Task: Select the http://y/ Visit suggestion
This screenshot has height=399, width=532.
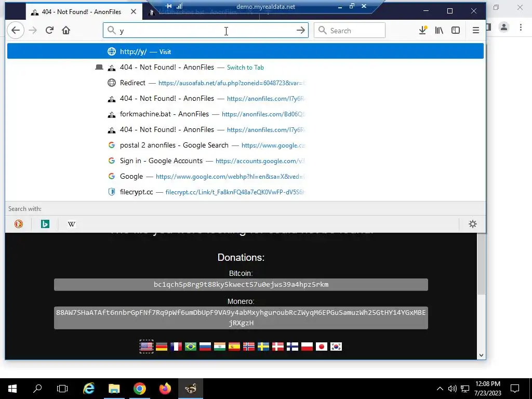Action: click(245, 51)
